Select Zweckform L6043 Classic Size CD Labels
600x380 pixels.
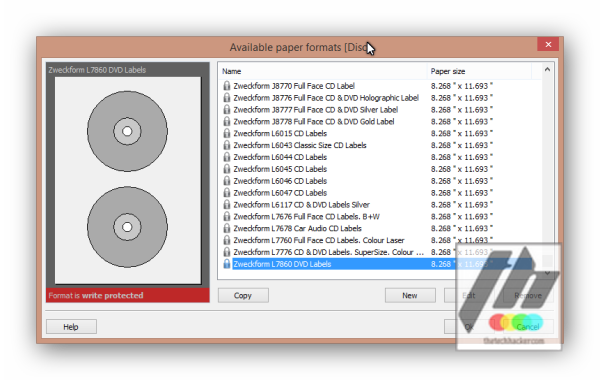pos(300,145)
